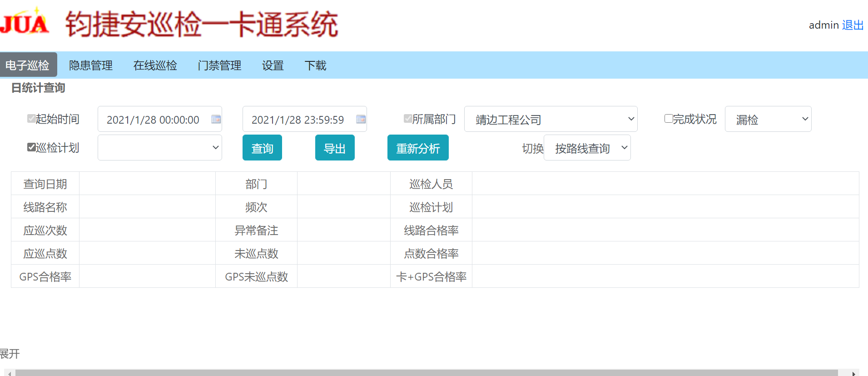Click the 频次 table cell

[x=256, y=207]
